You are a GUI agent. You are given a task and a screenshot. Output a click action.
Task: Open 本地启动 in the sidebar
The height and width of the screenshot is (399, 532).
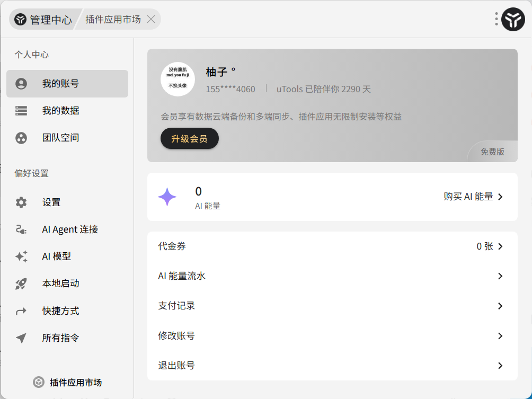(67, 283)
